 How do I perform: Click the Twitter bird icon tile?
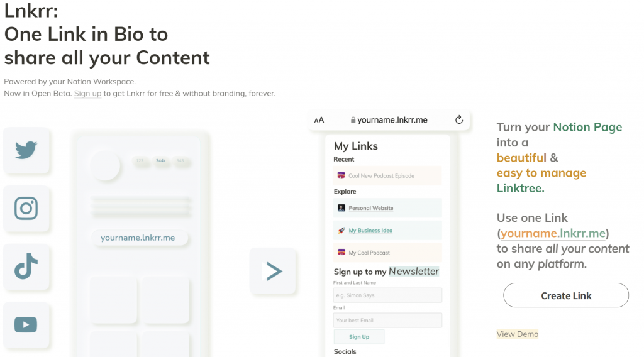click(x=26, y=150)
